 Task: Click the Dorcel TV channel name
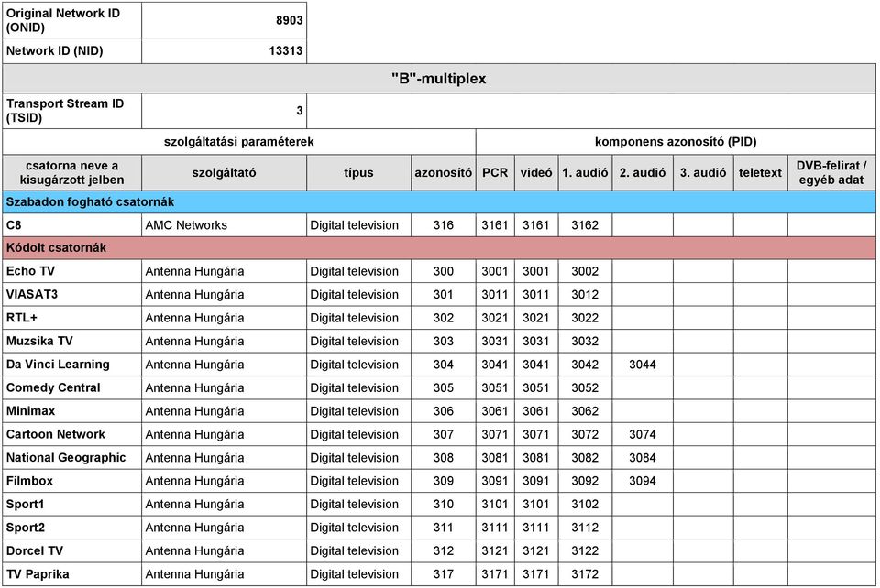[35, 551]
